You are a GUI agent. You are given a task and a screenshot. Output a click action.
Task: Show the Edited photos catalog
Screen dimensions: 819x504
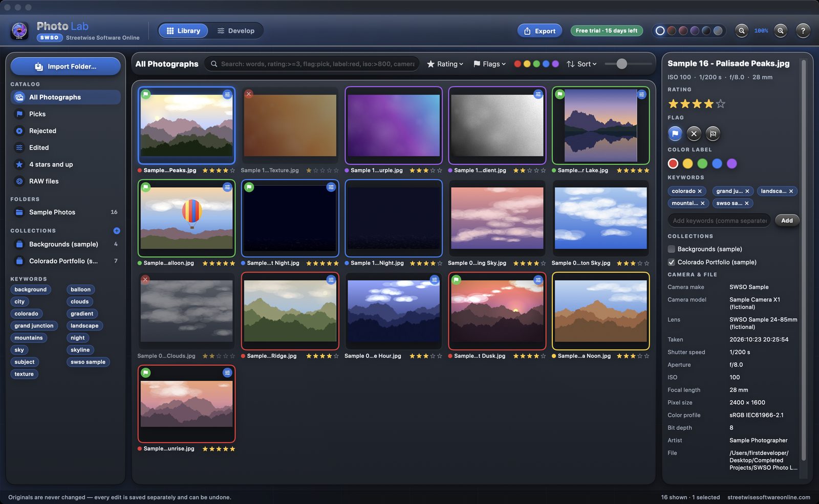tap(66, 147)
